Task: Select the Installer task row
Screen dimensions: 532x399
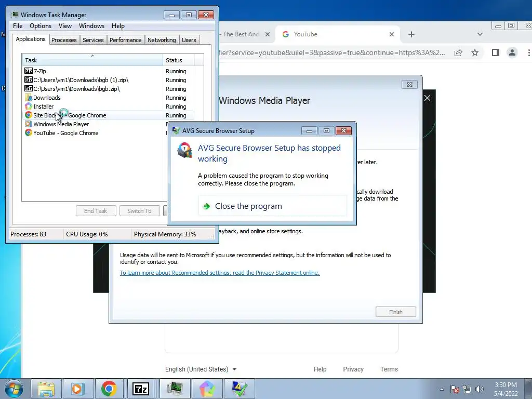Action: 108,106
